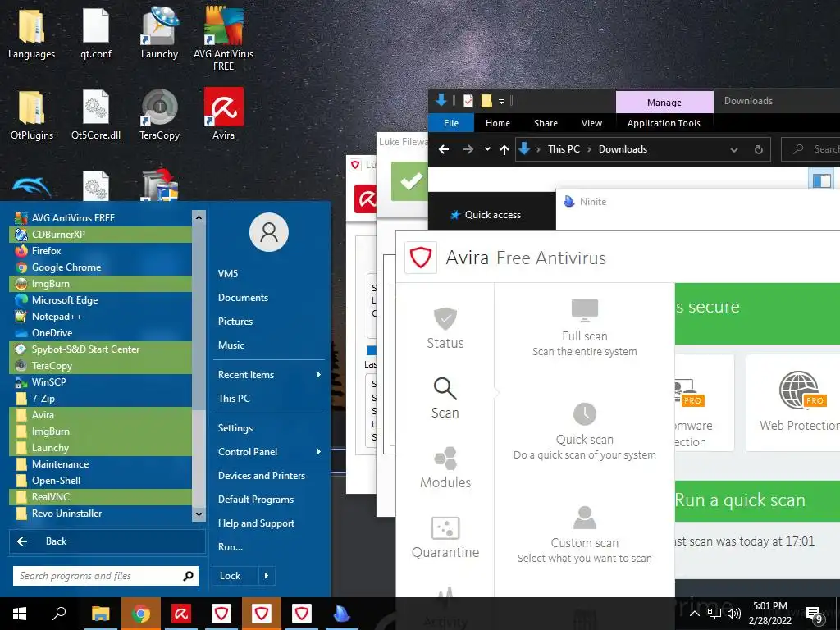
Task: Open the notification center icon
Action: 815,614
